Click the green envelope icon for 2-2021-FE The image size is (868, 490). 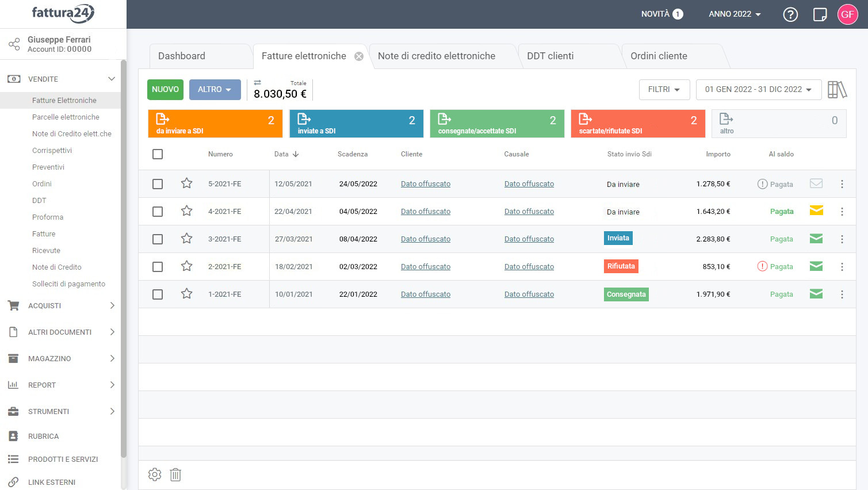pyautogui.click(x=816, y=266)
